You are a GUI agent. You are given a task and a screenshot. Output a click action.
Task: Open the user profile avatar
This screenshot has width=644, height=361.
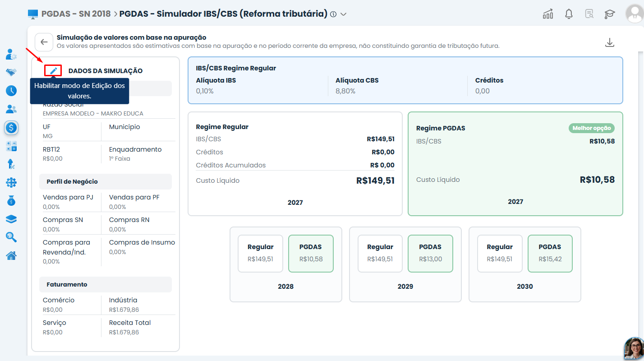pyautogui.click(x=635, y=14)
